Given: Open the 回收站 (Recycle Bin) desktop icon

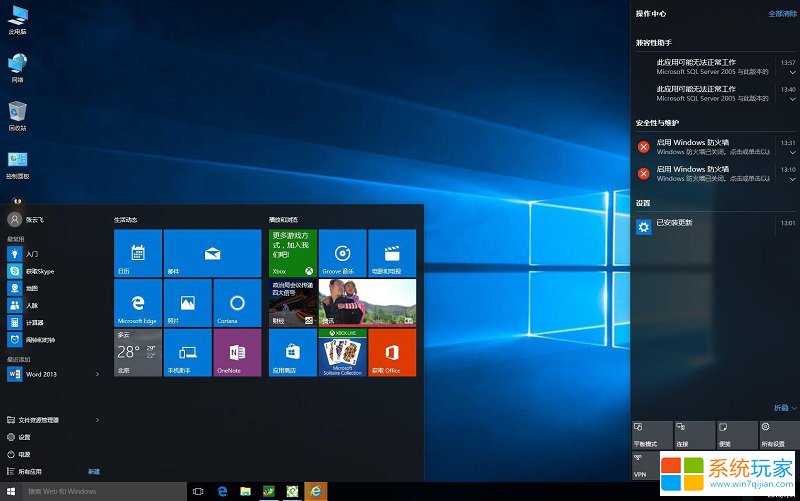Looking at the screenshot, I should [x=17, y=116].
